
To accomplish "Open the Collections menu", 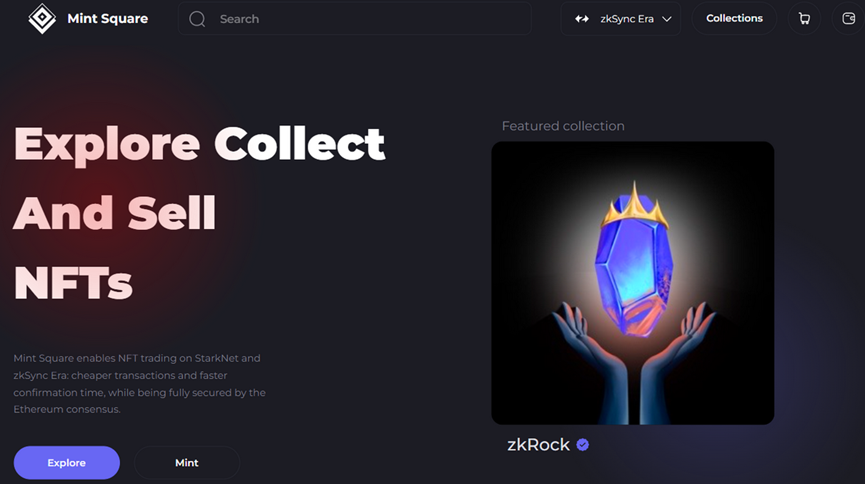I will pos(734,19).
